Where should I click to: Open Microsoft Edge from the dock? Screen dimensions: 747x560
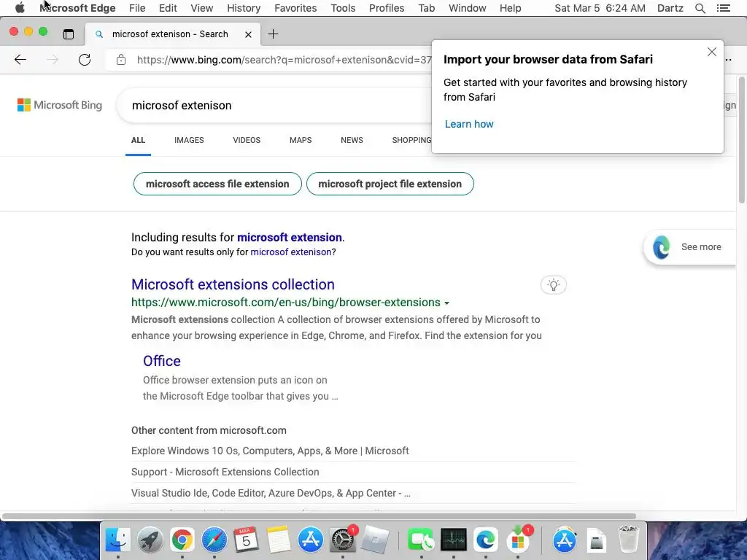pos(485,540)
